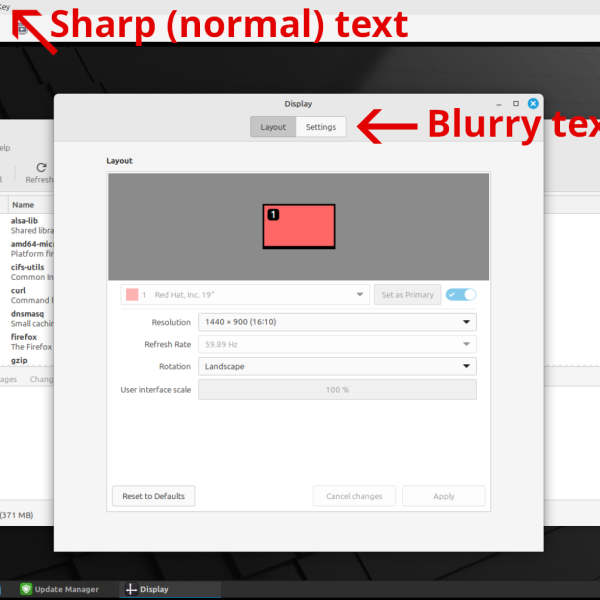600x600 pixels.
Task: Click the Cancel changes button
Action: coord(354,496)
